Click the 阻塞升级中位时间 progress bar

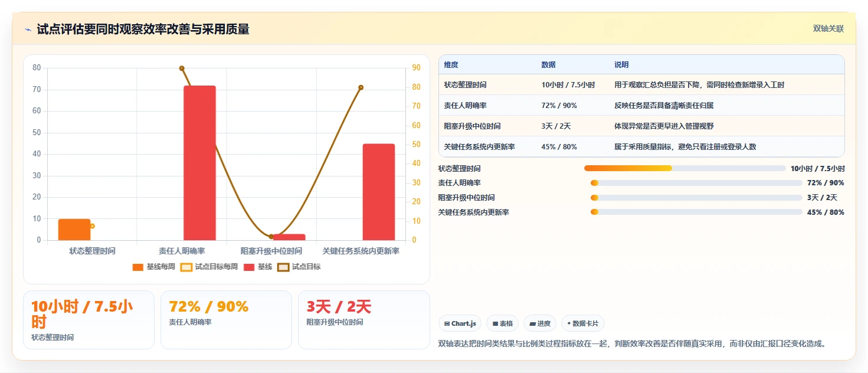[696, 198]
